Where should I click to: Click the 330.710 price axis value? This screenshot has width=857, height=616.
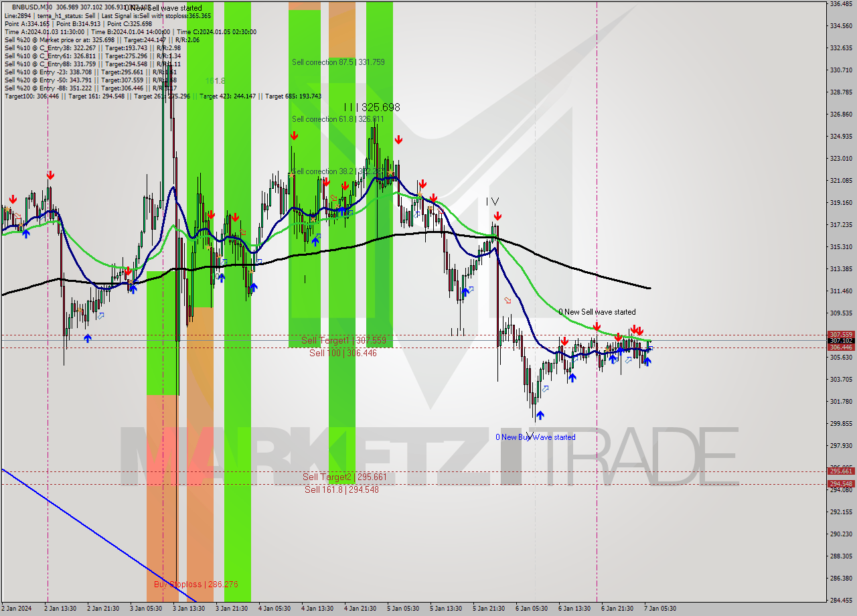tap(840, 70)
